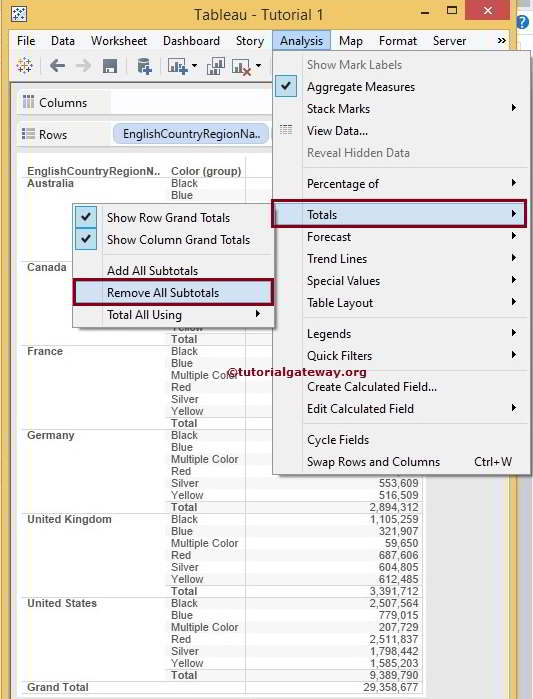Click the Germany total value 2,894,312
The height and width of the screenshot is (699, 533).
[394, 507]
